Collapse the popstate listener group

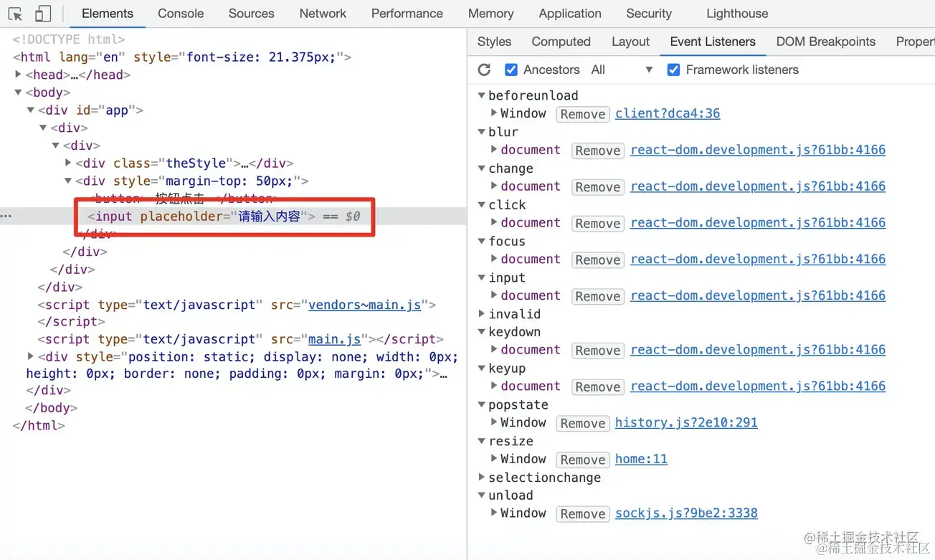coord(482,405)
